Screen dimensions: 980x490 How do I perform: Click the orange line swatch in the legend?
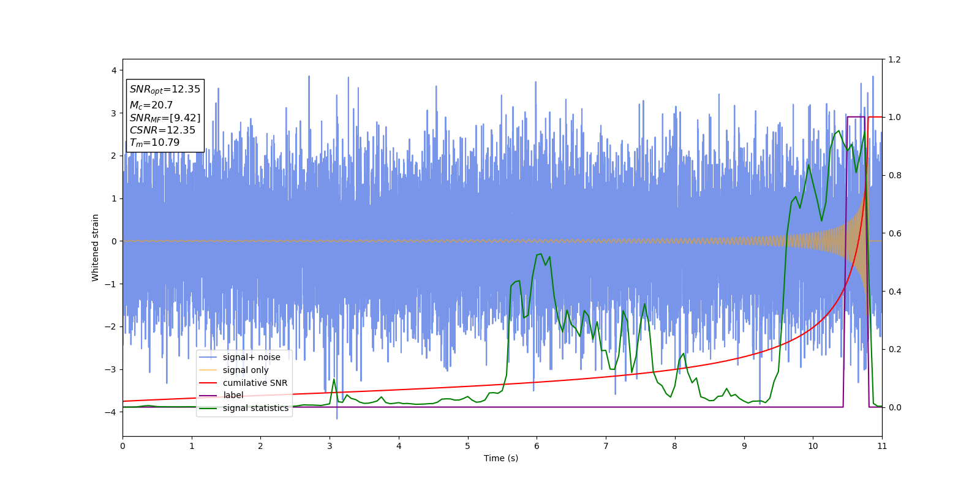click(x=208, y=370)
